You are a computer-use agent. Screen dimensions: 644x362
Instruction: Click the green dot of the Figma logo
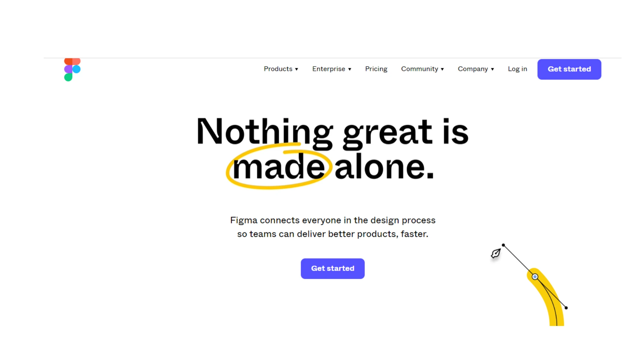click(69, 77)
